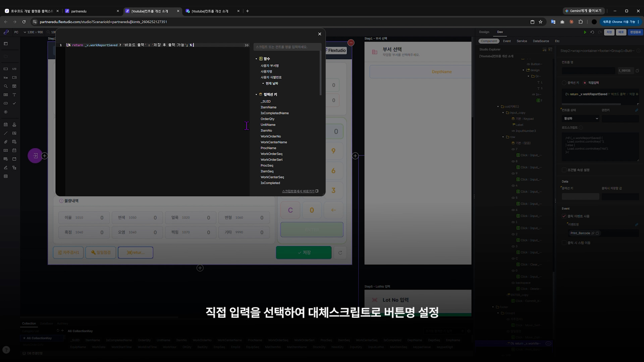Select the signature pen component
This screenshot has width=644, height=362.
(x=6, y=168)
